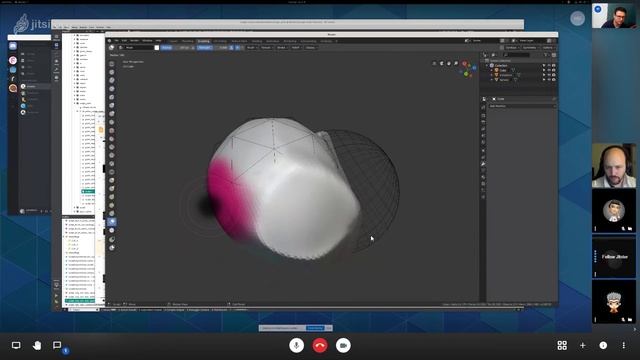The width and height of the screenshot is (640, 360).
Task: Open the Falloff dropdown in the sculpt header
Action: 296,48
